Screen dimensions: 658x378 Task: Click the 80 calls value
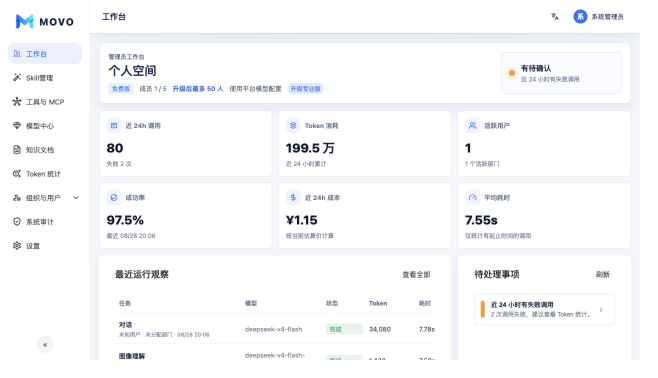click(115, 148)
